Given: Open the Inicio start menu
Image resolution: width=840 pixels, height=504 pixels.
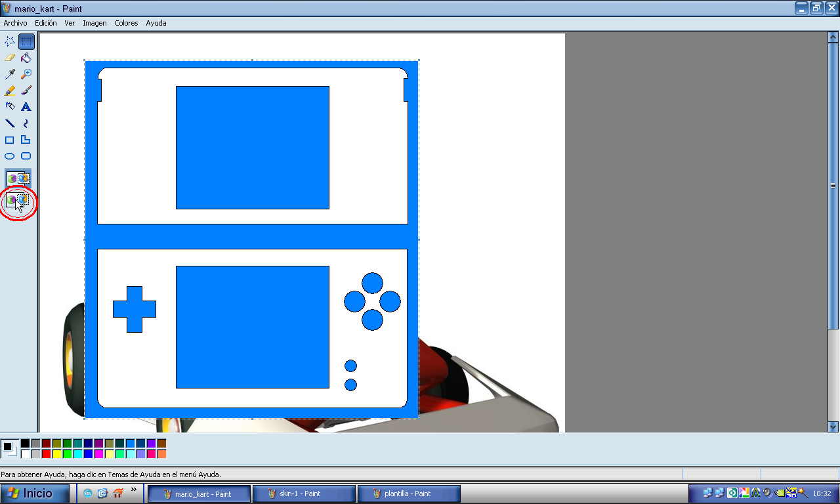Looking at the screenshot, I should click(35, 493).
